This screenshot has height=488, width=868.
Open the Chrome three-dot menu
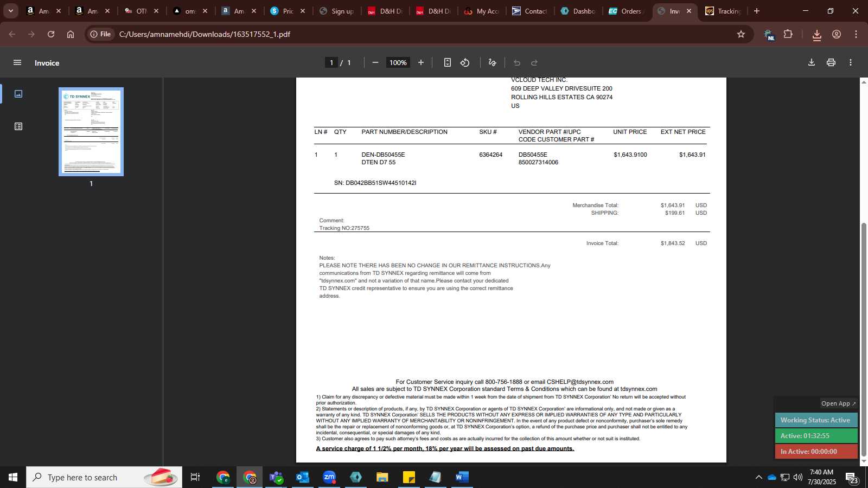point(856,34)
